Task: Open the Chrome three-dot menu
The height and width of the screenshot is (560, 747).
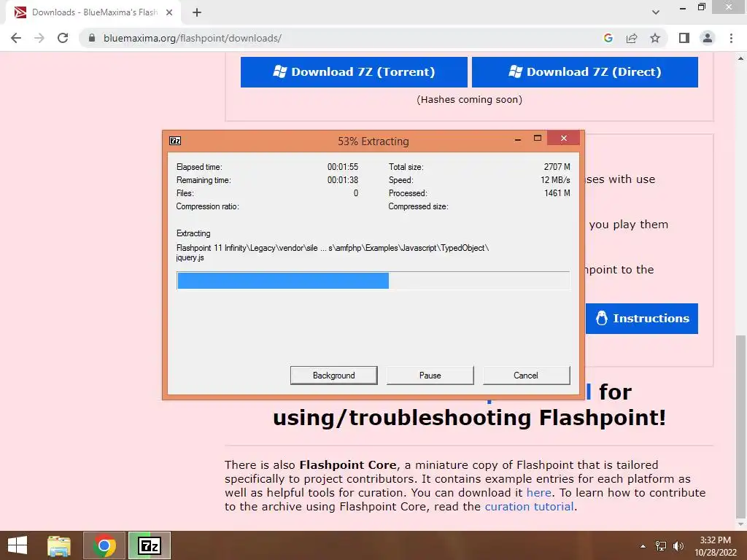Action: 731,38
